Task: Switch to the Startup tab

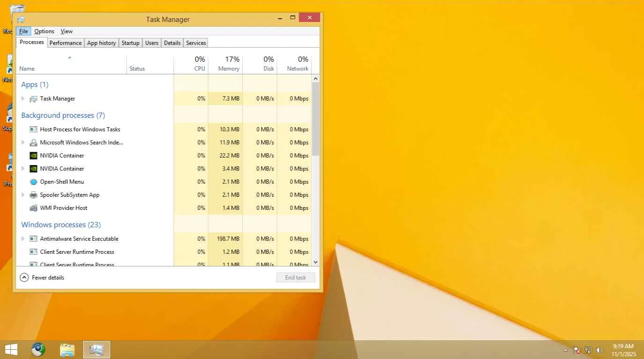Action: [131, 43]
